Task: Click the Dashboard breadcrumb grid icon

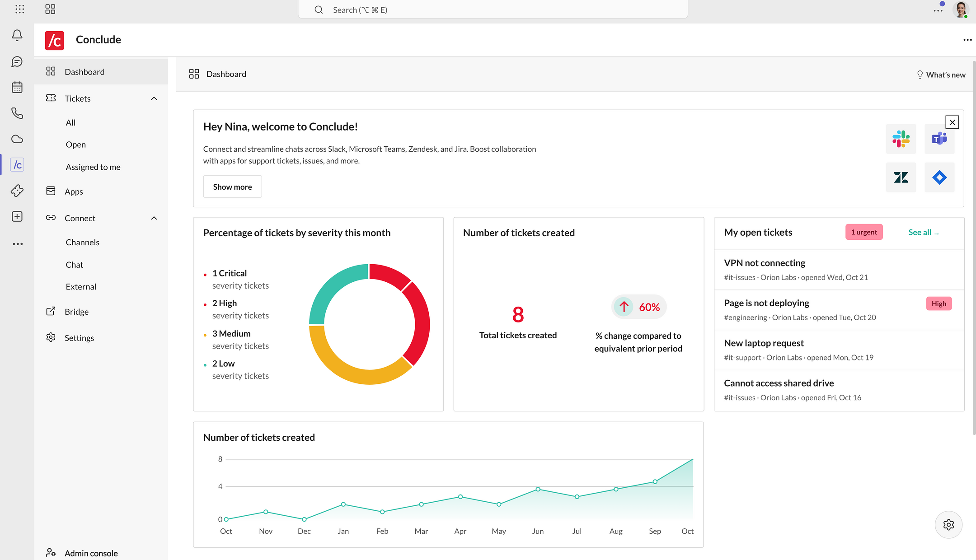Action: coord(194,74)
